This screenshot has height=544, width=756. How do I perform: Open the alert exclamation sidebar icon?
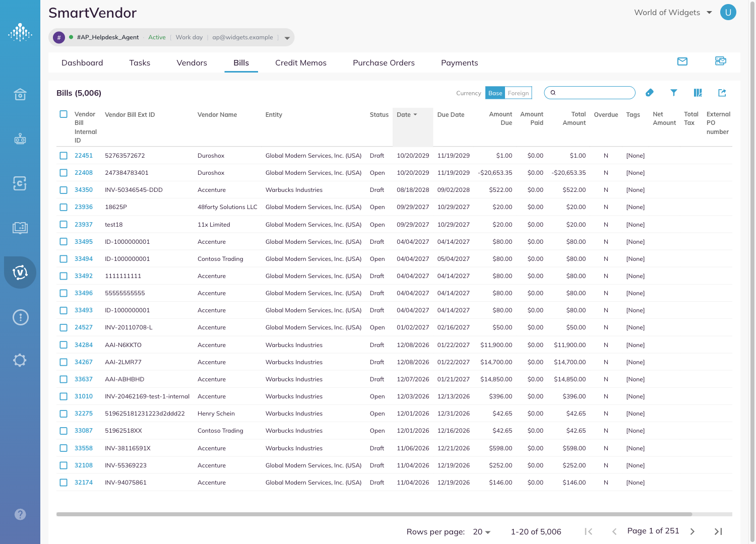tap(20, 317)
